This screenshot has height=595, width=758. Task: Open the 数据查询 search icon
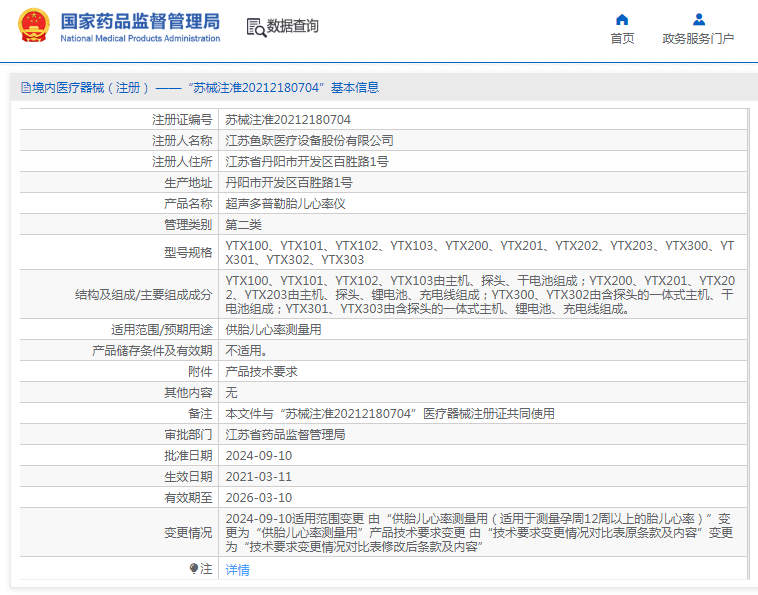tap(256, 28)
